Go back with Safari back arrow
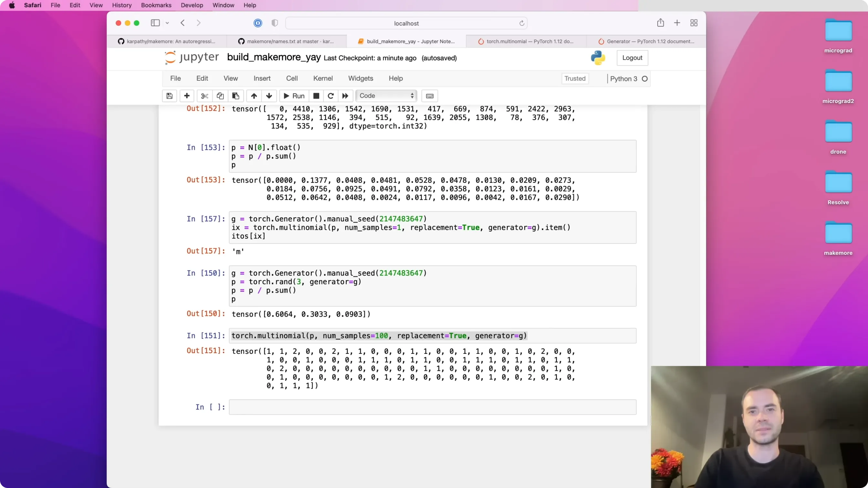 (183, 23)
